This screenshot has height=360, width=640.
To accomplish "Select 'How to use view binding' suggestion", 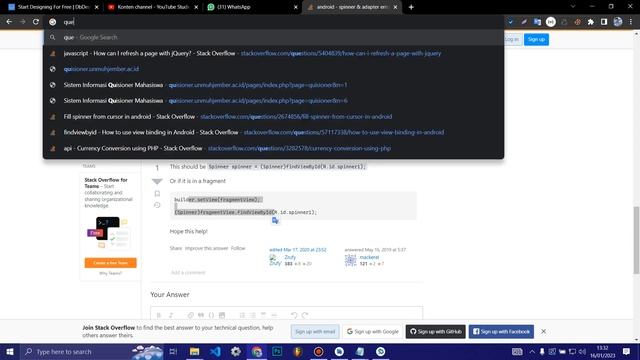I will click(273, 132).
